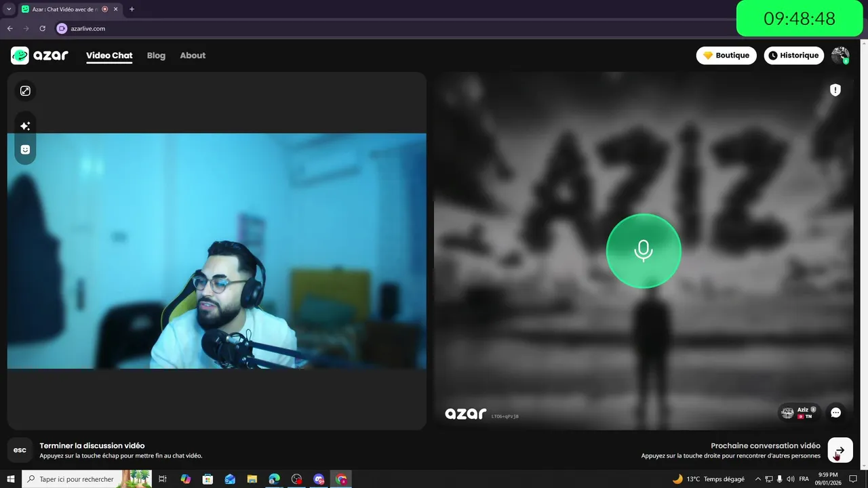
Task: Go to next video conversation arrow
Action: [x=840, y=450]
